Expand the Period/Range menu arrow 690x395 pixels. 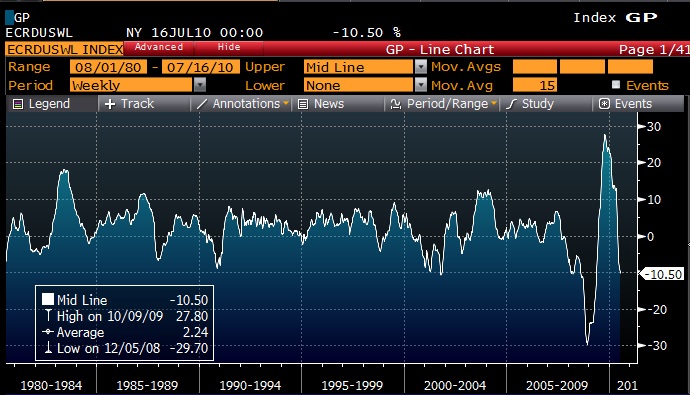pyautogui.click(x=494, y=104)
